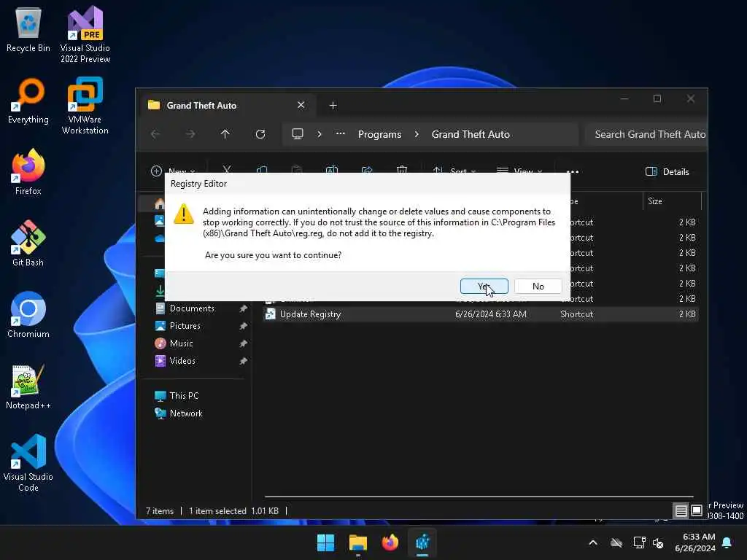Open Git Bash desktop shortcut
This screenshot has width=747, height=560.
(x=28, y=244)
